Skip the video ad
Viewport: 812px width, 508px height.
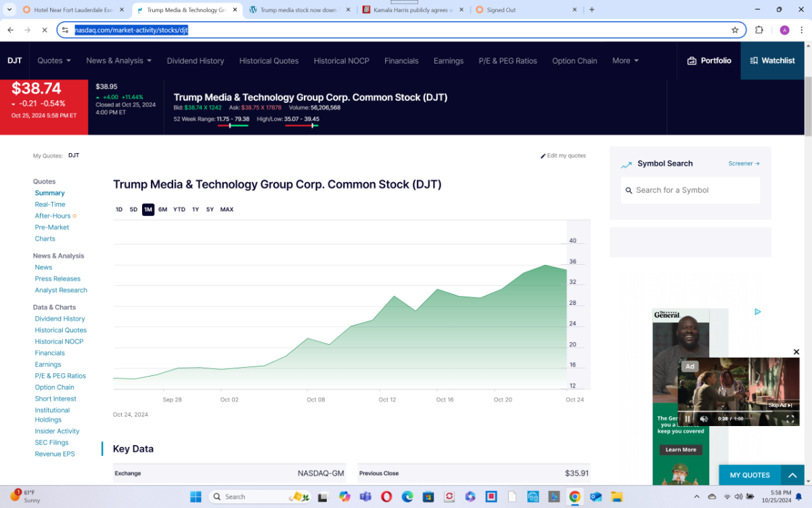tap(780, 405)
